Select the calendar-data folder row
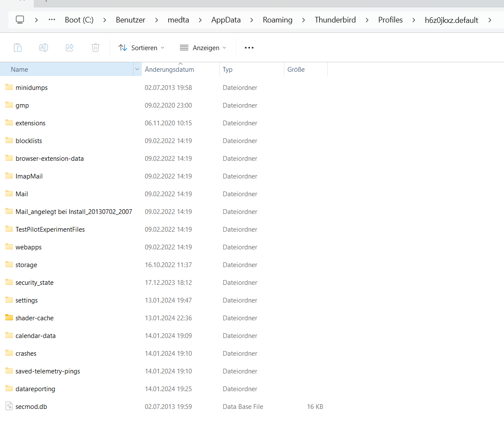Image resolution: width=504 pixels, height=421 pixels. (35, 336)
